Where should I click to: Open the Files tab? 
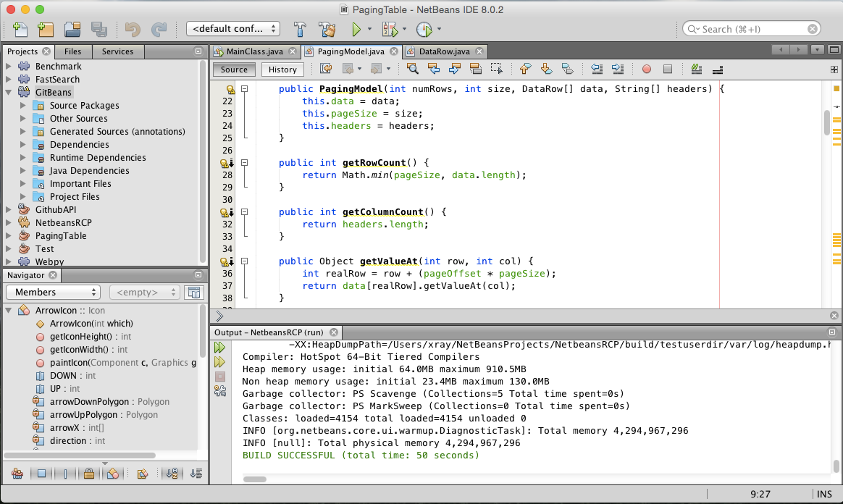point(72,51)
